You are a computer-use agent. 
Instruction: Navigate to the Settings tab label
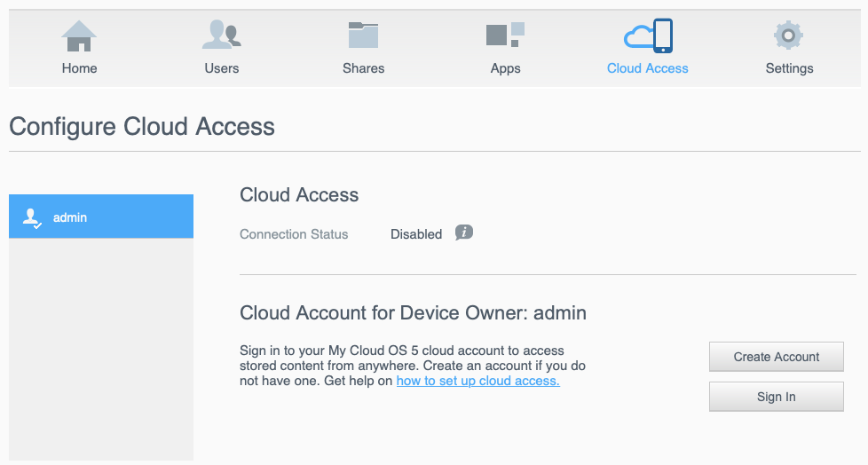pos(789,68)
